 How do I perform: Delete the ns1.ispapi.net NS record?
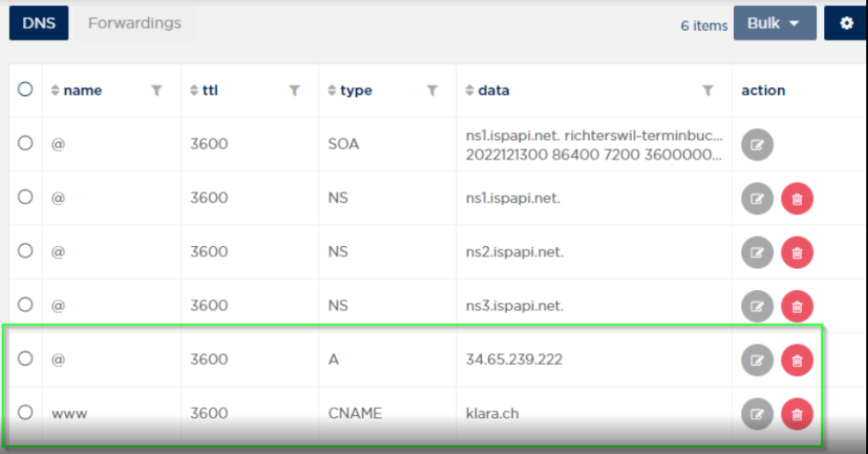coord(797,198)
